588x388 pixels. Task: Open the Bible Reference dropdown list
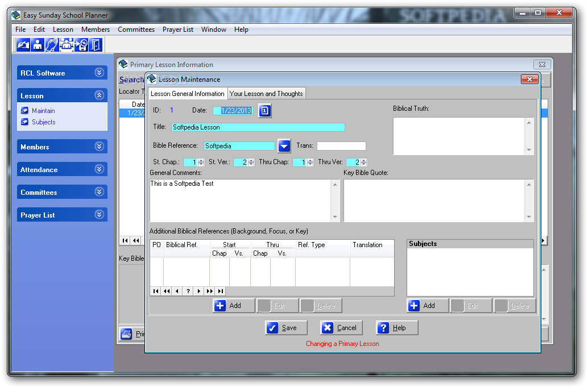tap(284, 145)
